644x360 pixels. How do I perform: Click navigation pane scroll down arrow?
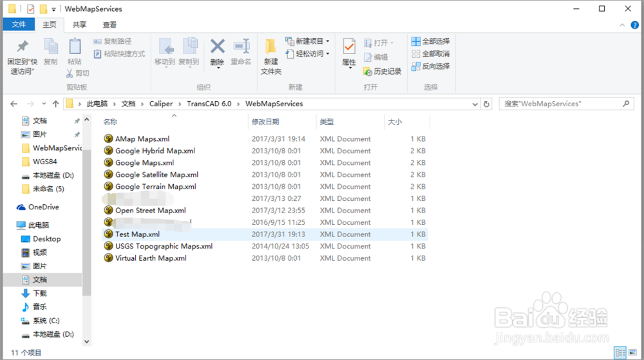pyautogui.click(x=87, y=341)
